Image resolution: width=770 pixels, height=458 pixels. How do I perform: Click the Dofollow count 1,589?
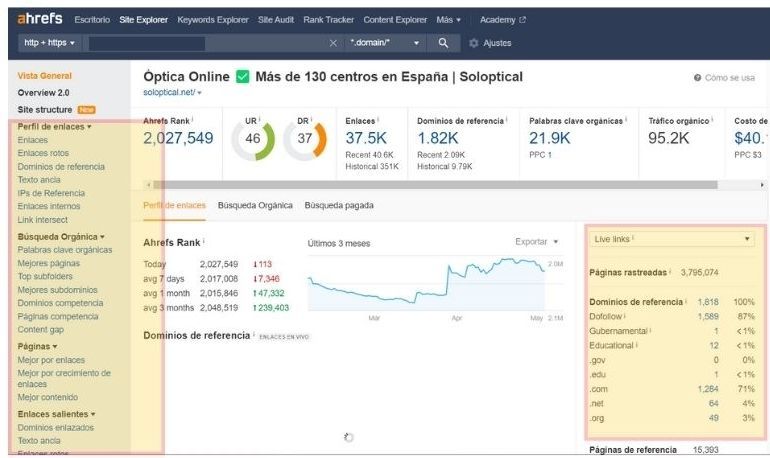pos(708,317)
